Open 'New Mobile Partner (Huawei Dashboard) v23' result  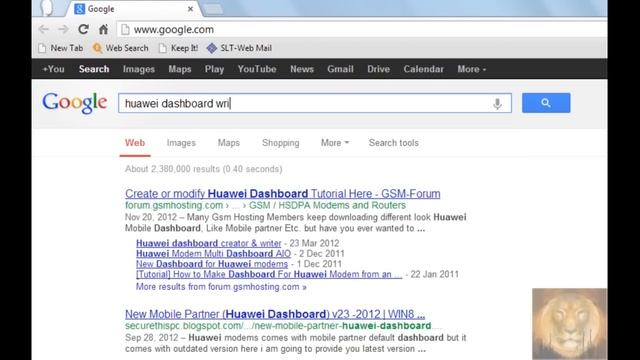[x=275, y=314]
